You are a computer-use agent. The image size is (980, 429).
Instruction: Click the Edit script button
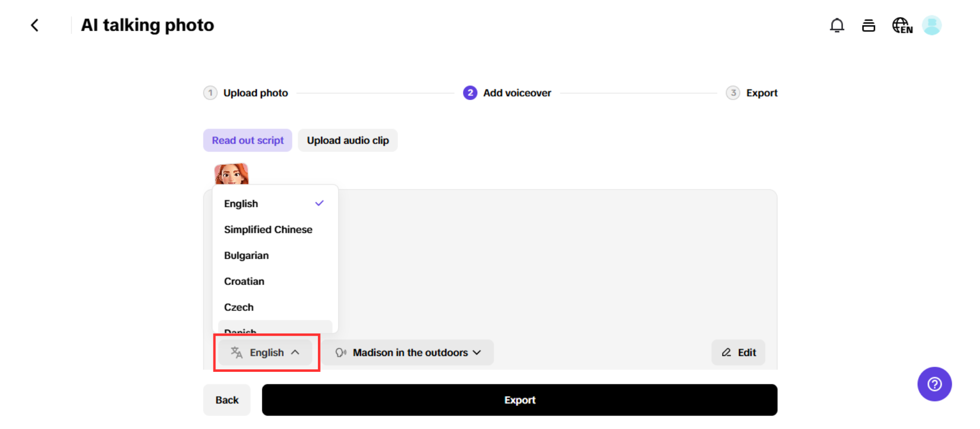point(738,352)
